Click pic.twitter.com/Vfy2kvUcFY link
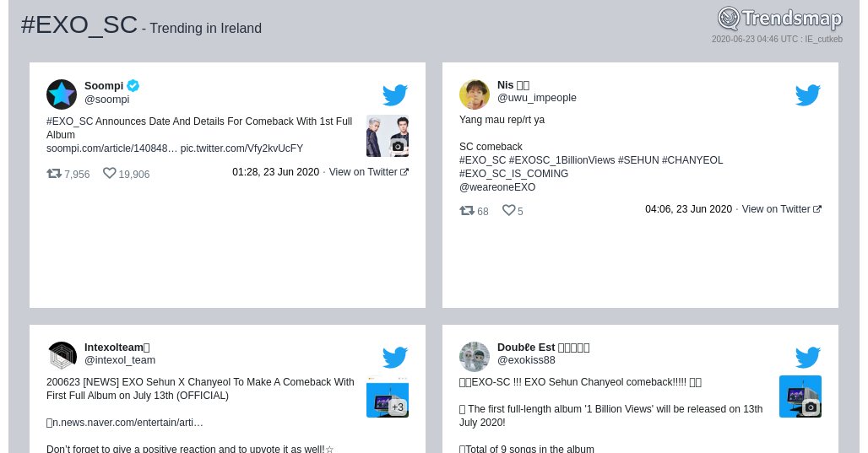Viewport: 868px width, 453px height. point(242,148)
